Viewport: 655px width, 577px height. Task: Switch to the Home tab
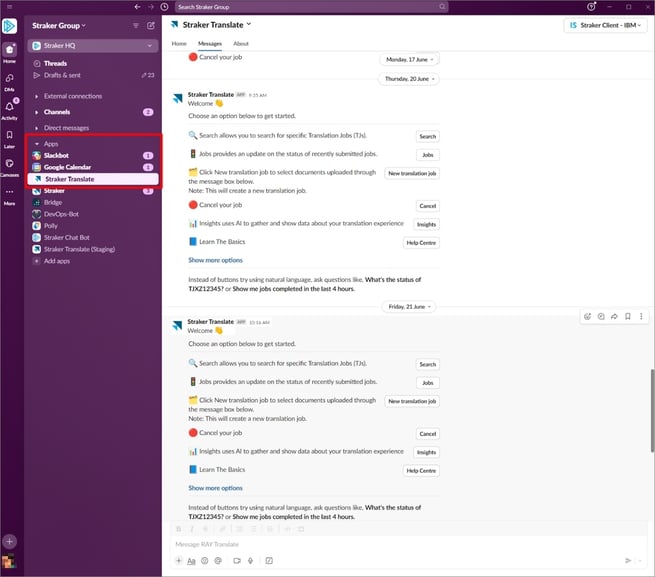pyautogui.click(x=179, y=43)
